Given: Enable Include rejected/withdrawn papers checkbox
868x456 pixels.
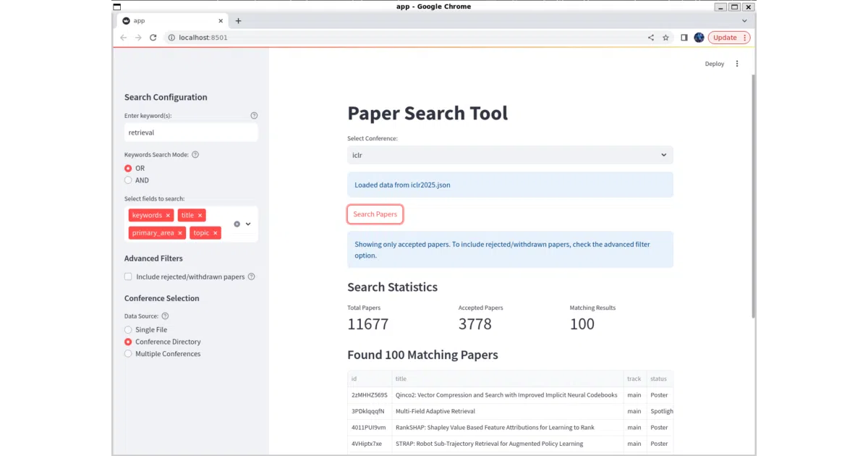Looking at the screenshot, I should pos(128,276).
